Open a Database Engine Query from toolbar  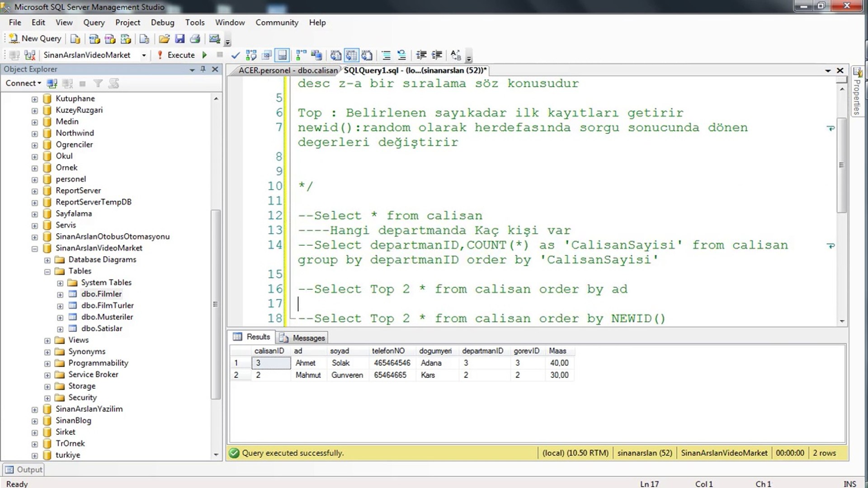tap(75, 39)
